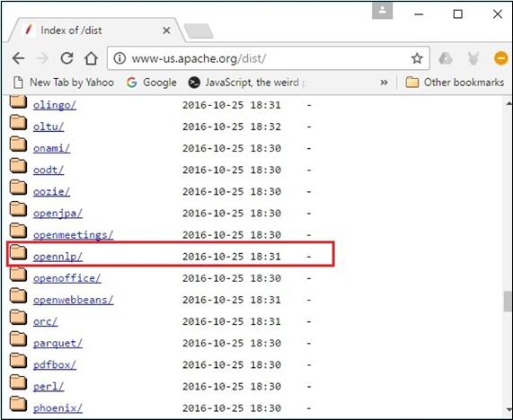Follow the pdfbox/ link
The height and width of the screenshot is (420, 513).
click(x=55, y=364)
